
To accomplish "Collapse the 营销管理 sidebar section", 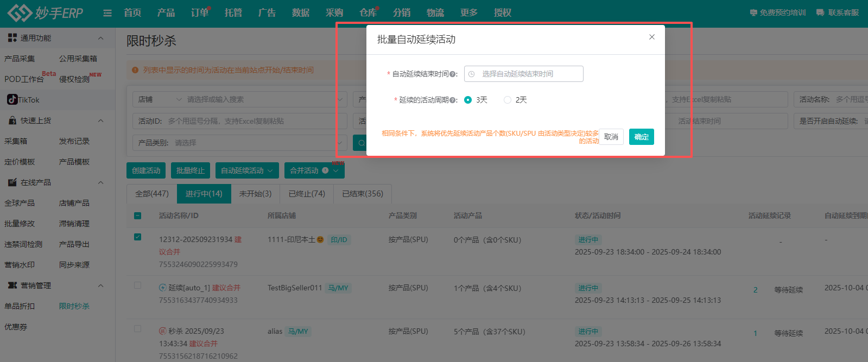I will click(x=100, y=285).
